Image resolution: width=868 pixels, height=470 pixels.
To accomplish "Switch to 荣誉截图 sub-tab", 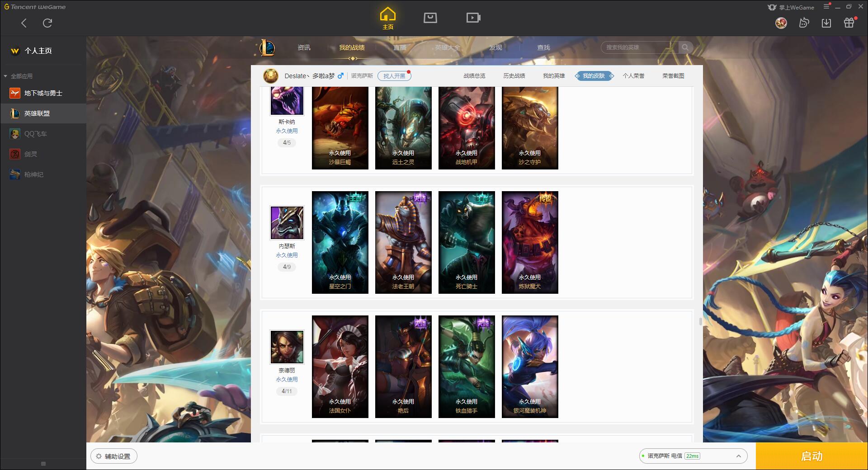I will click(673, 76).
